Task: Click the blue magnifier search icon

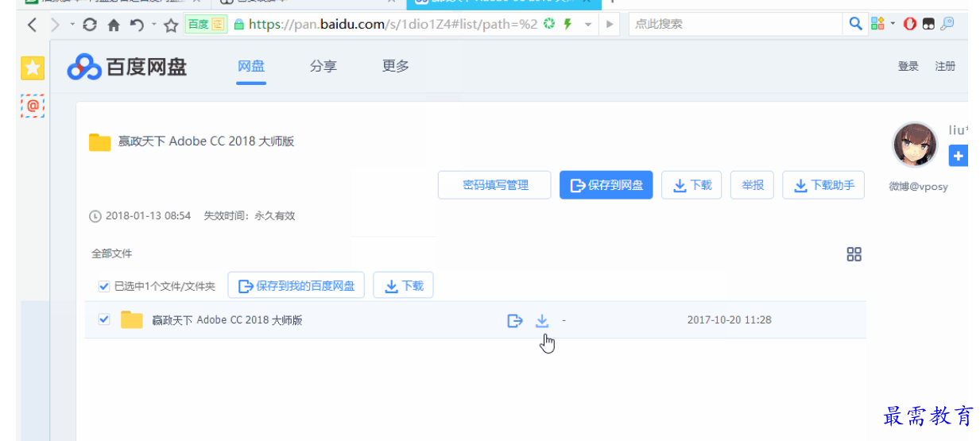Action: point(855,23)
